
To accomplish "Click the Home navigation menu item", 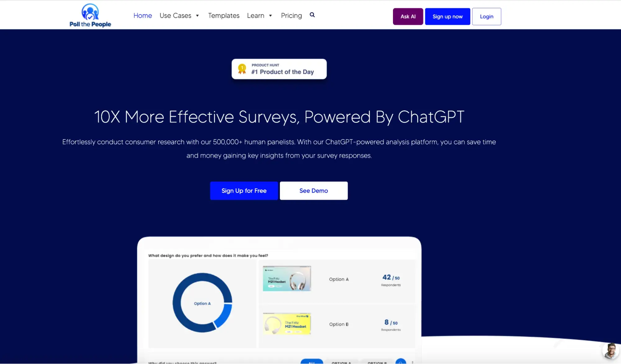I will 143,16.
